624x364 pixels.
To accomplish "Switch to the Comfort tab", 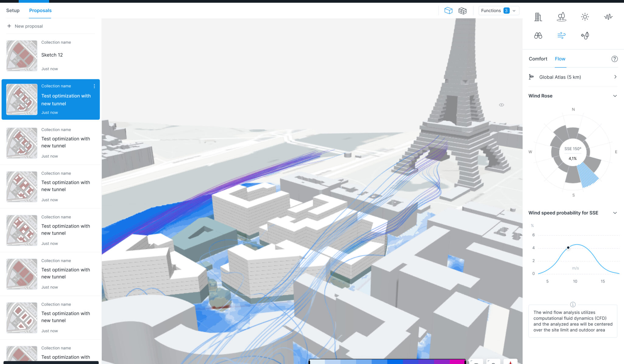I will point(538,59).
